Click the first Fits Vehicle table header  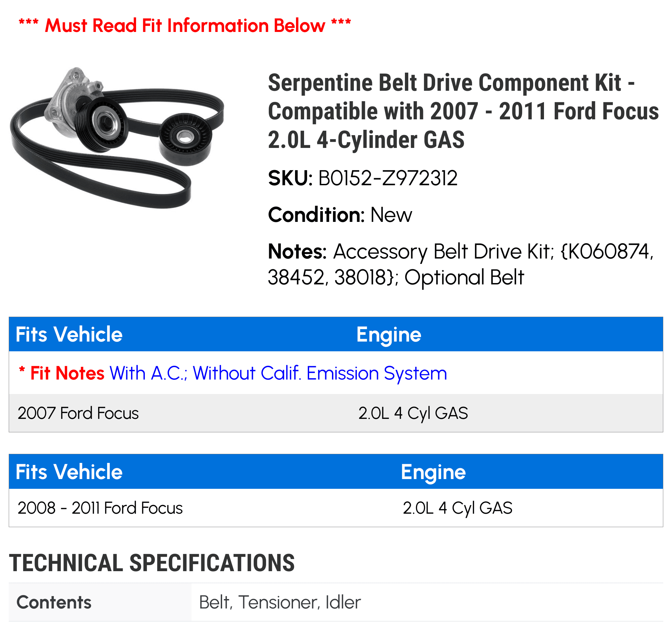tap(69, 334)
